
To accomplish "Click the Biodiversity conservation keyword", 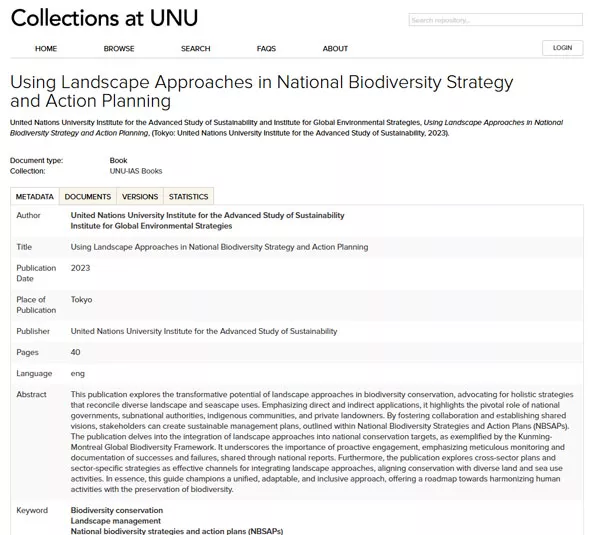I will pos(117,510).
